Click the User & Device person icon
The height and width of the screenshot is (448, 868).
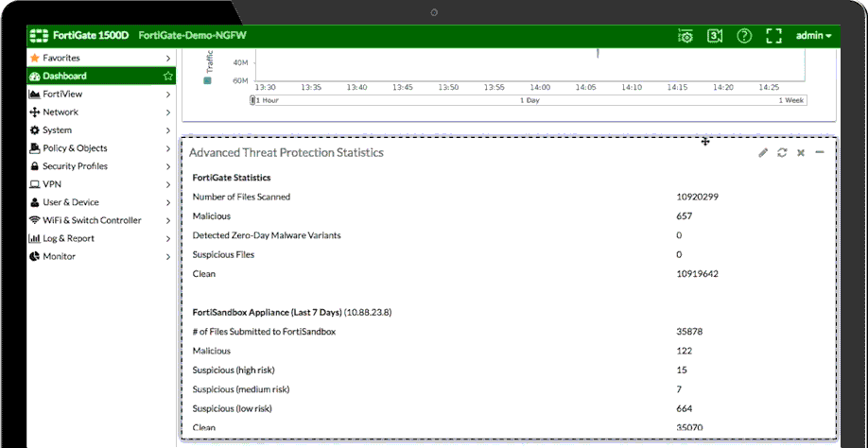(x=35, y=202)
